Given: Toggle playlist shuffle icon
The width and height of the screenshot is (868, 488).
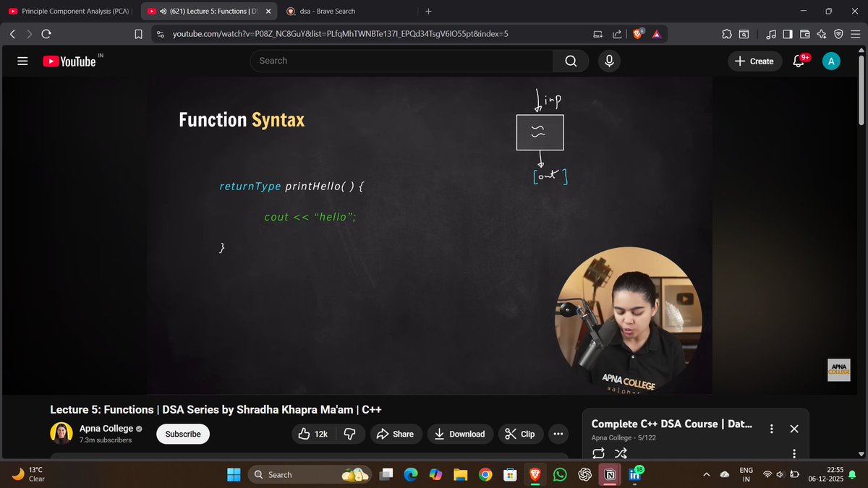Looking at the screenshot, I should (621, 453).
